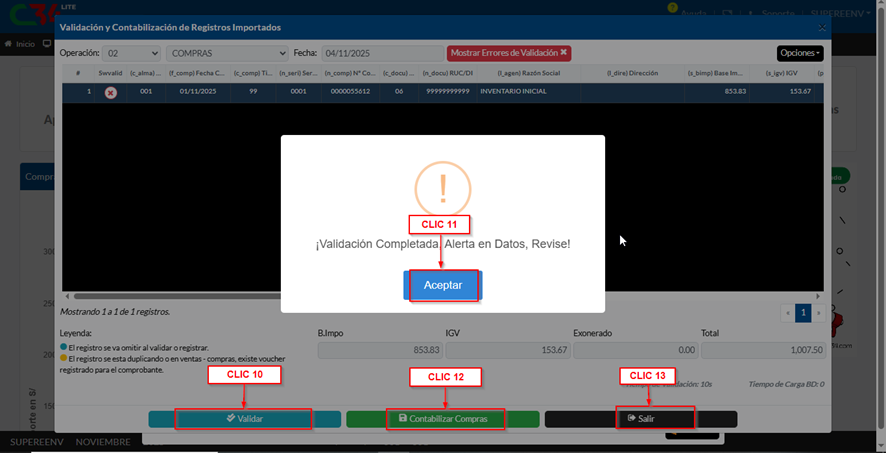Click the Contabilizar Compras button
Screen dimensions: 886x453
443,419
